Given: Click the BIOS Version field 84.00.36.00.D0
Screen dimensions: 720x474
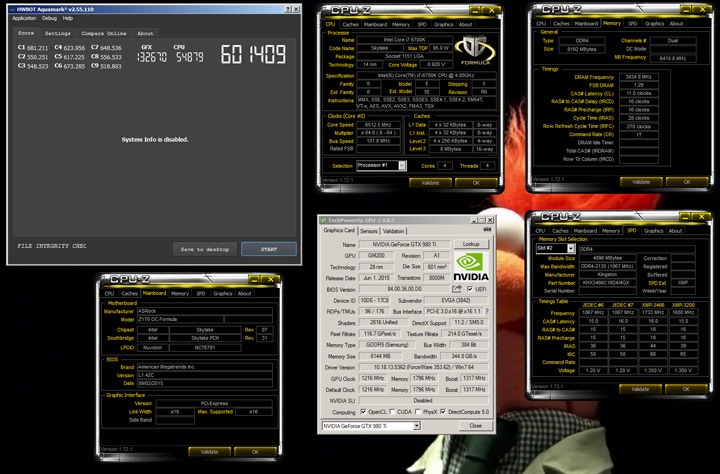Looking at the screenshot, I should point(404,289).
